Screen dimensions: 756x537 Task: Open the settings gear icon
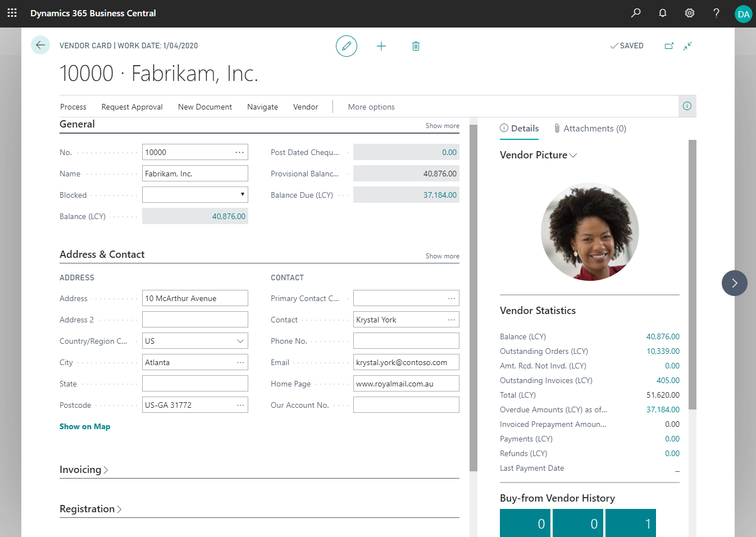click(x=690, y=13)
